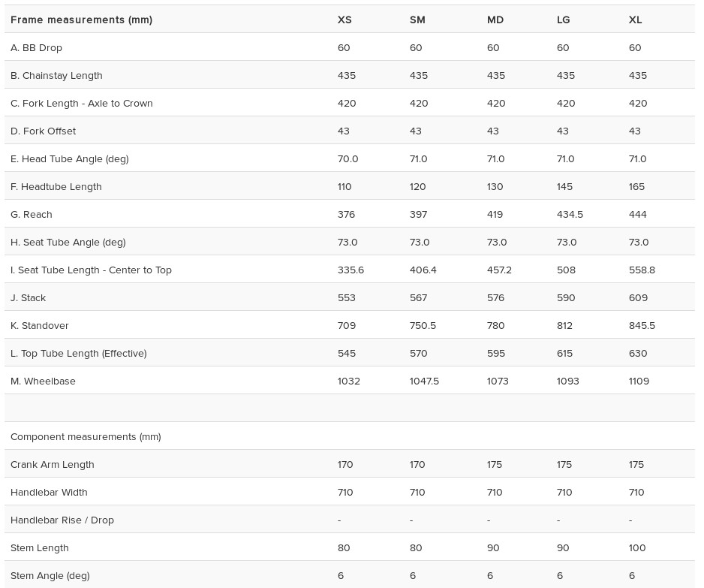
Task: Click the 'Frame measurements (mm)' heading
Action: point(81,20)
